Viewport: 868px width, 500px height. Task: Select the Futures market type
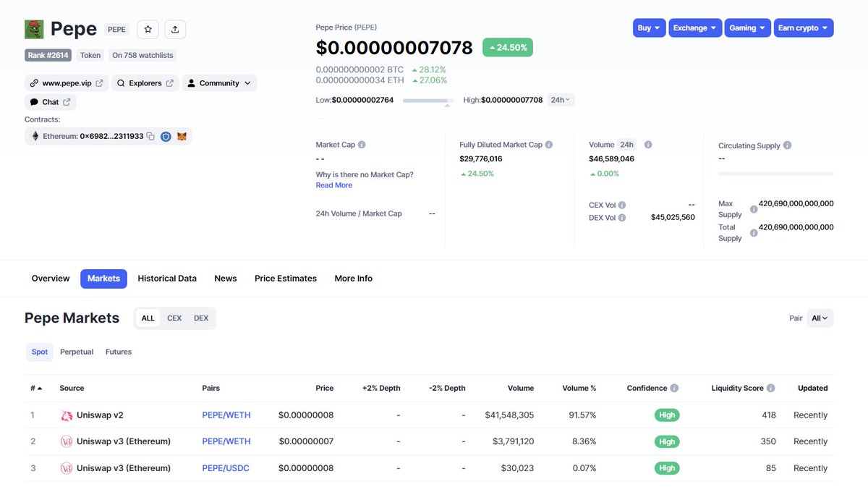click(x=119, y=352)
